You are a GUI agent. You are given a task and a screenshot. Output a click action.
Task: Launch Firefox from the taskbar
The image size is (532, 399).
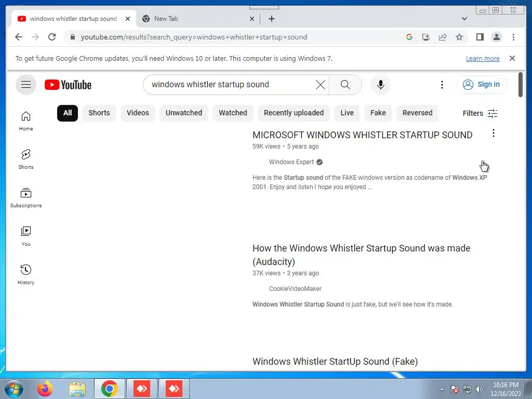click(45, 389)
